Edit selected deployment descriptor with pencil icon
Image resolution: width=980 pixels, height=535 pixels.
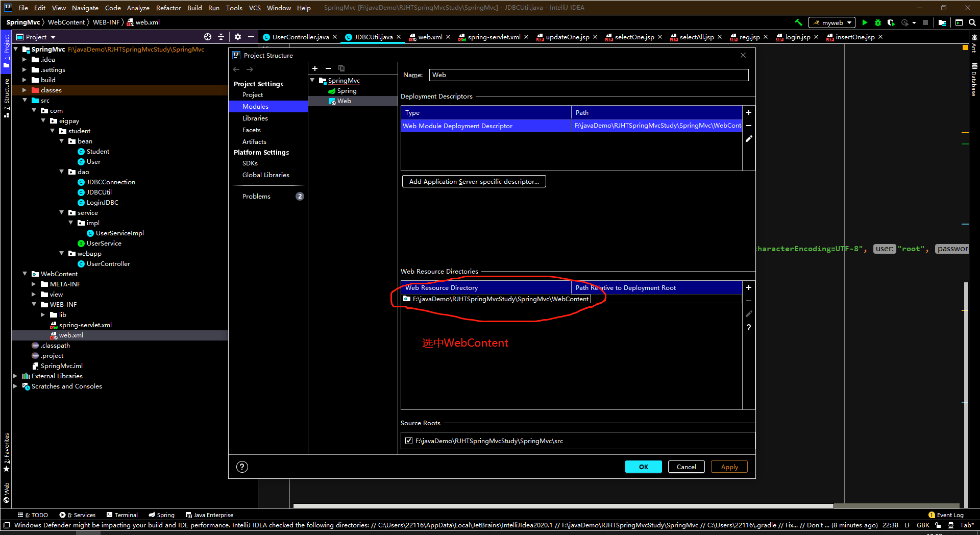(749, 138)
